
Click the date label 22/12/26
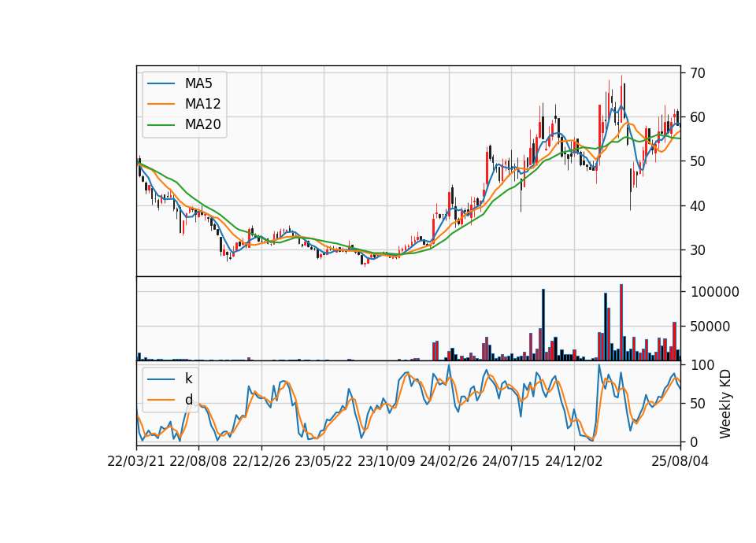261,462
